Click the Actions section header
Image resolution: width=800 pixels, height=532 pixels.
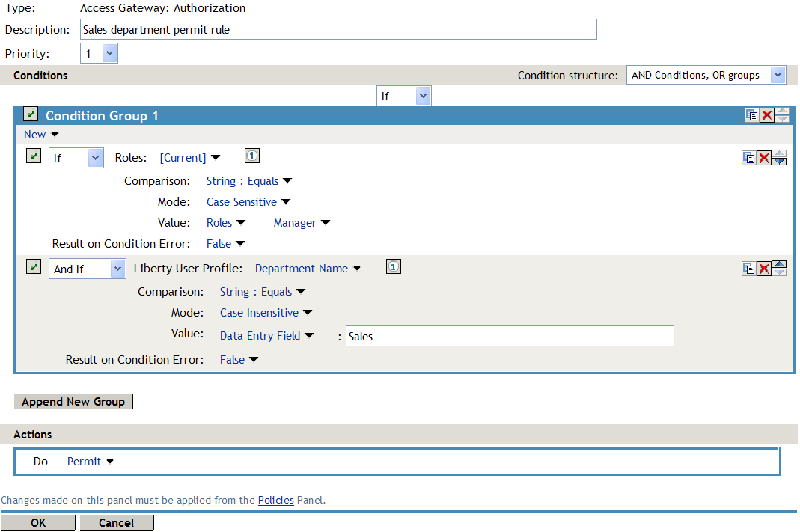click(33, 435)
